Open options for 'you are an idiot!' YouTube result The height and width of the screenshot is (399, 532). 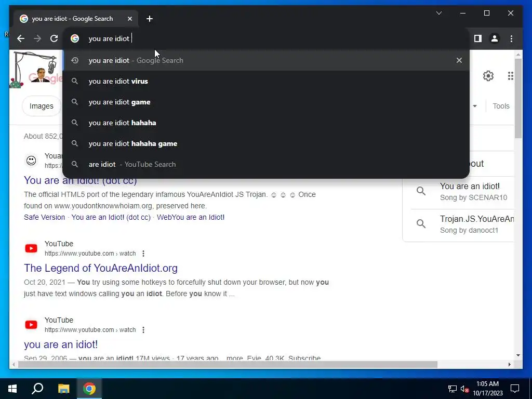coord(143,330)
